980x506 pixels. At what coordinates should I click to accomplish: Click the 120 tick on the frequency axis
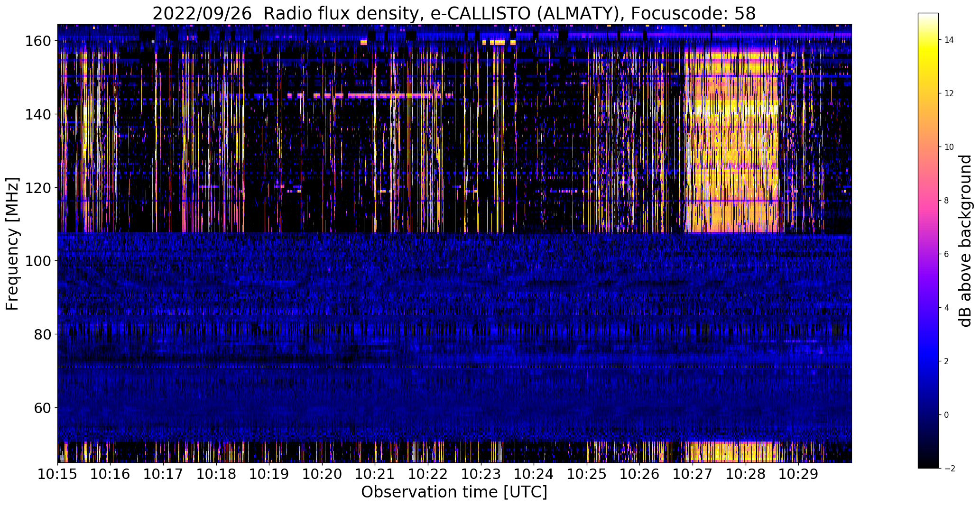coord(39,188)
